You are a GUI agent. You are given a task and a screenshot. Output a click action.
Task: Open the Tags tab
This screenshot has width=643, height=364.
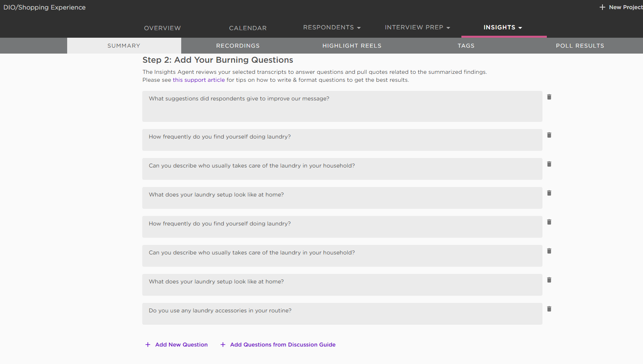tap(466, 46)
